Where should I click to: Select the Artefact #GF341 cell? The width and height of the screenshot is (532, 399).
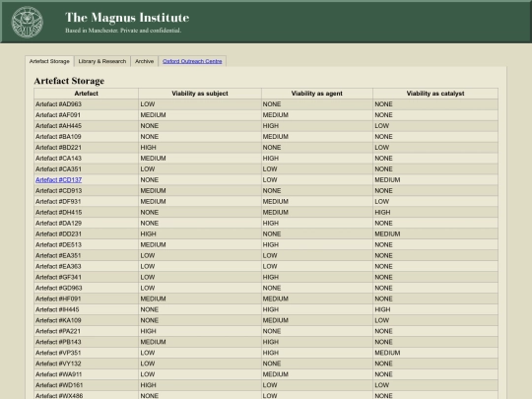coord(86,277)
